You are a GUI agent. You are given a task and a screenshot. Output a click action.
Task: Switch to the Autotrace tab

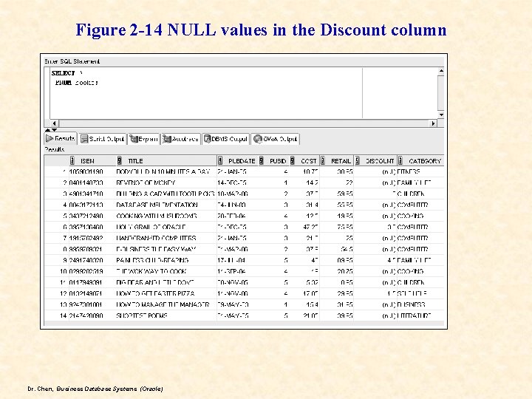[180, 139]
